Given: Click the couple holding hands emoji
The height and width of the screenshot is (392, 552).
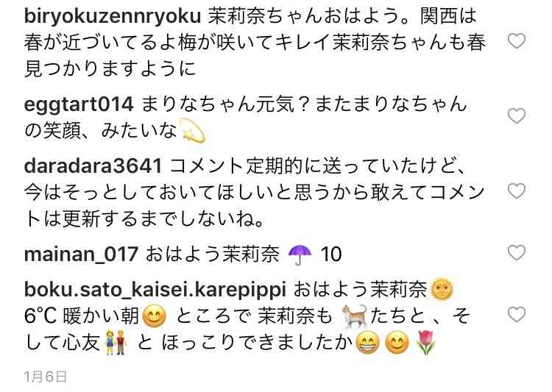Looking at the screenshot, I should (116, 343).
